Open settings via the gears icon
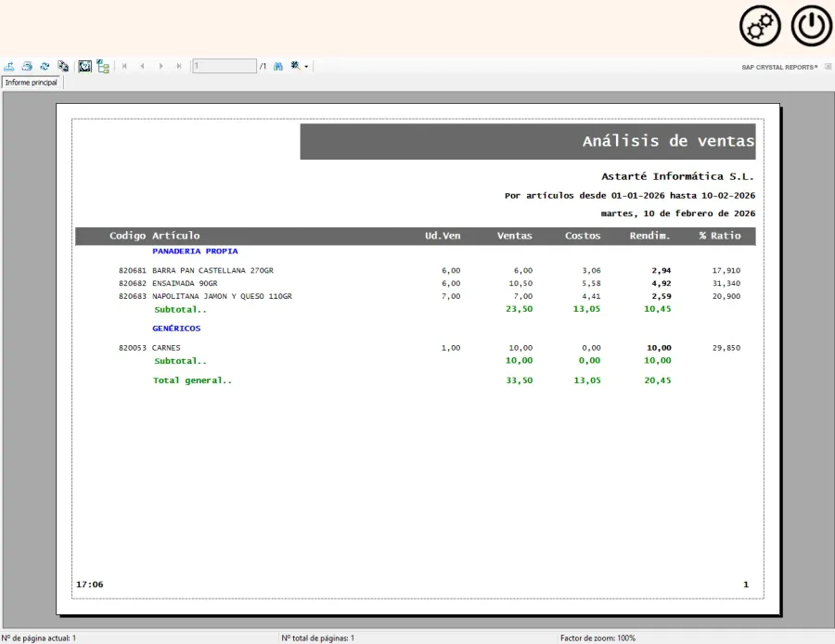 [x=760, y=26]
